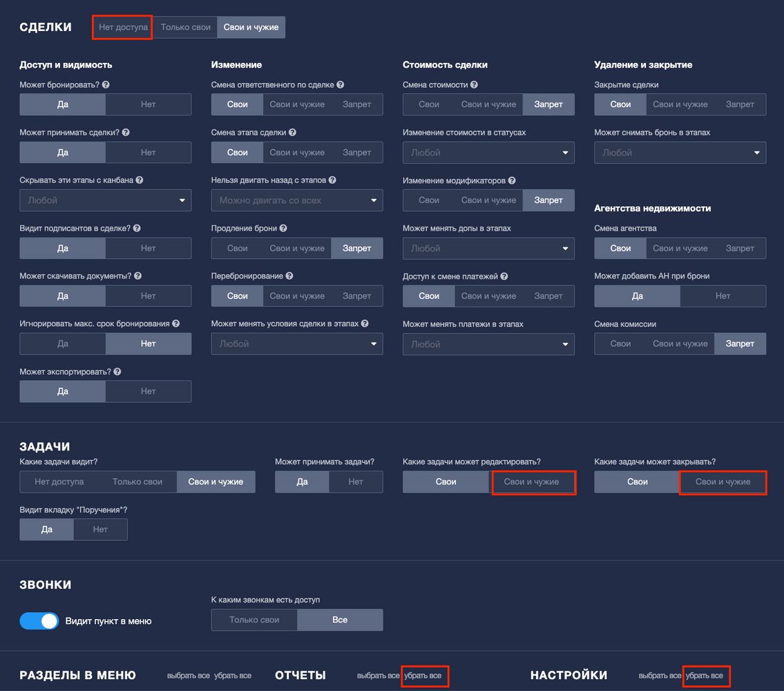Expand 'Может менять допы в этапах' dropdown
784x691 pixels.
[488, 248]
